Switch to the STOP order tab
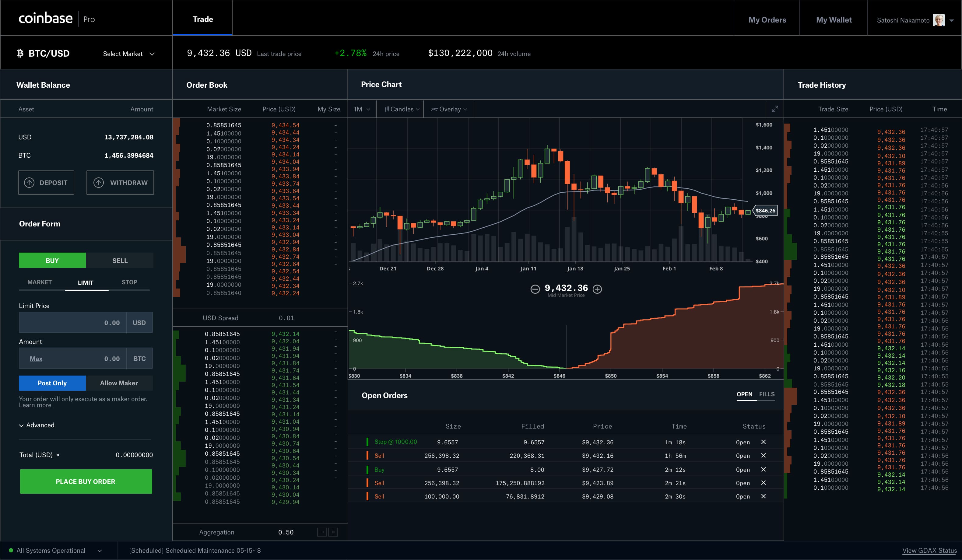This screenshot has height=560, width=962. point(130,282)
